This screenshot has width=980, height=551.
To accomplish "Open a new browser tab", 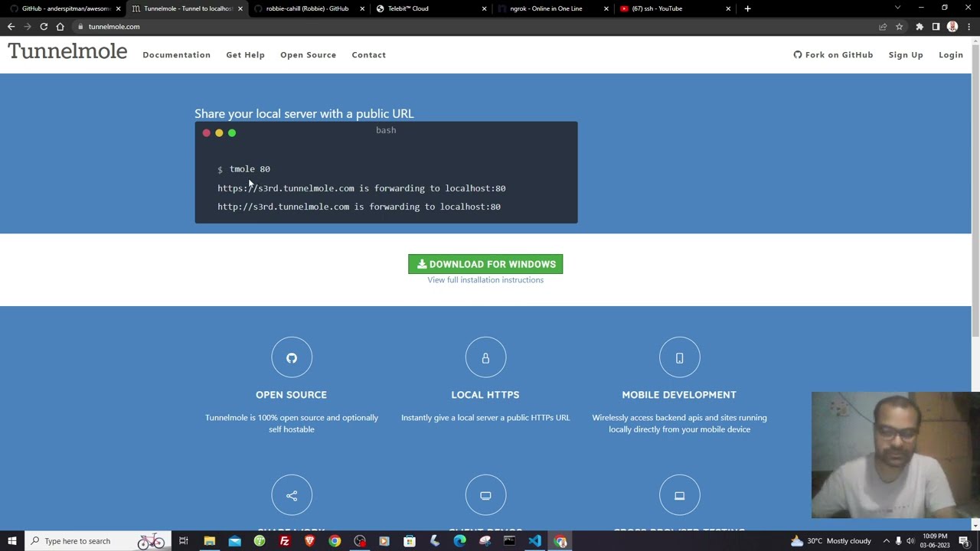I will click(x=747, y=8).
